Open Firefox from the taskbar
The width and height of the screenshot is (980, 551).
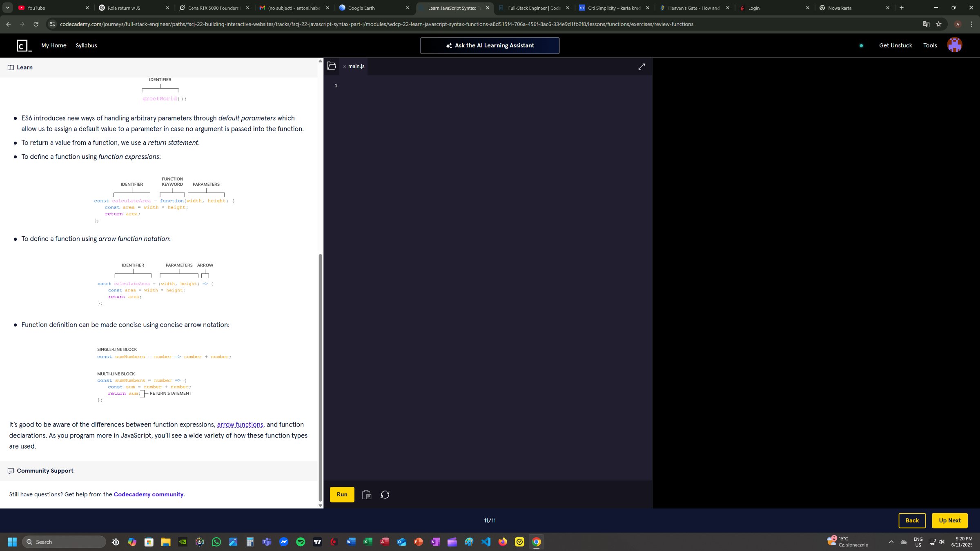(502, 542)
